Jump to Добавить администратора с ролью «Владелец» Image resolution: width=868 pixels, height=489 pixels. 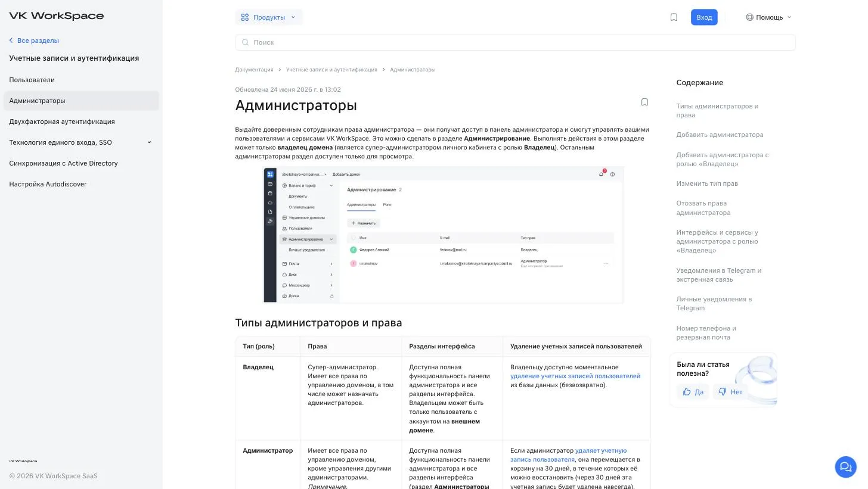click(x=722, y=159)
